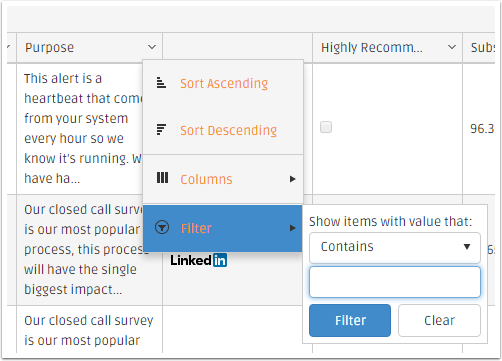Click the Clear button in filter panel

tap(439, 320)
